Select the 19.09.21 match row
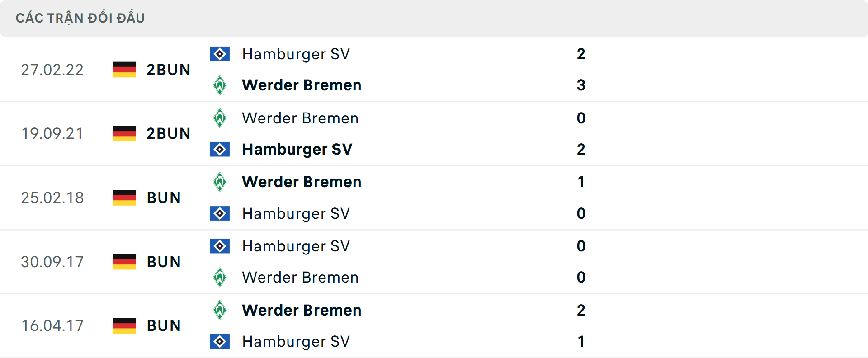This screenshot has width=868, height=358. tap(434, 134)
